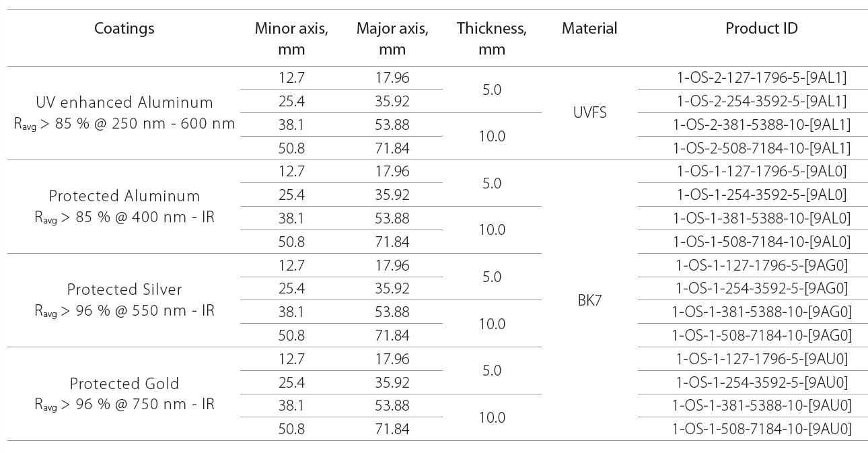Click the Thickness, mm column header
The image size is (868, 453).
pos(492,38)
